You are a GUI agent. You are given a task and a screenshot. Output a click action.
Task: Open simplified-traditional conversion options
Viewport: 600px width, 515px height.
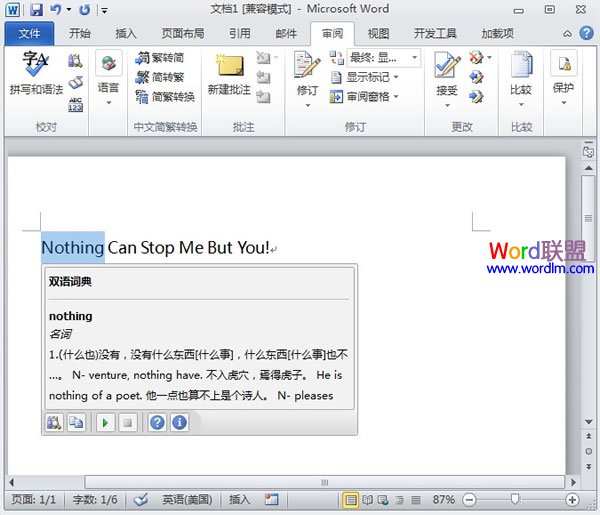[165, 97]
